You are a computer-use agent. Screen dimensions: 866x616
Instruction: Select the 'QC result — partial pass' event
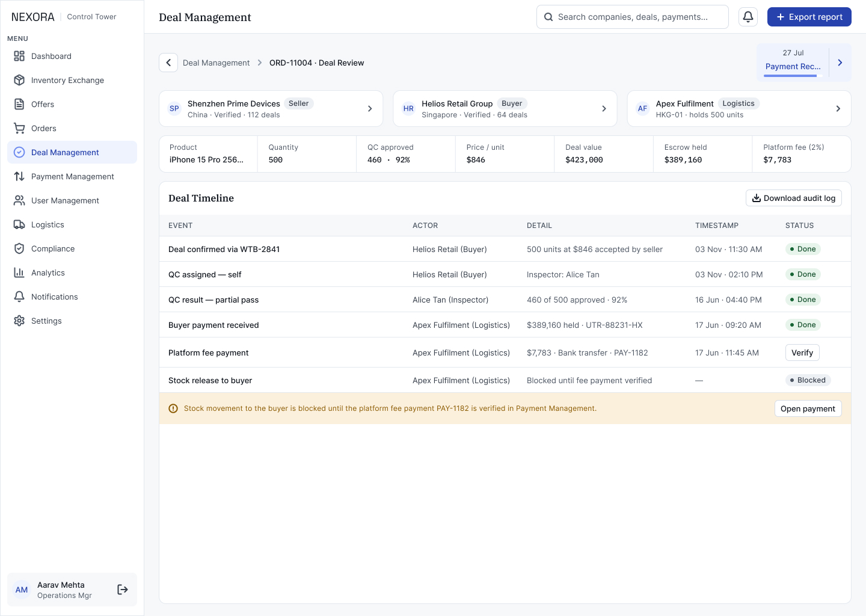(213, 300)
